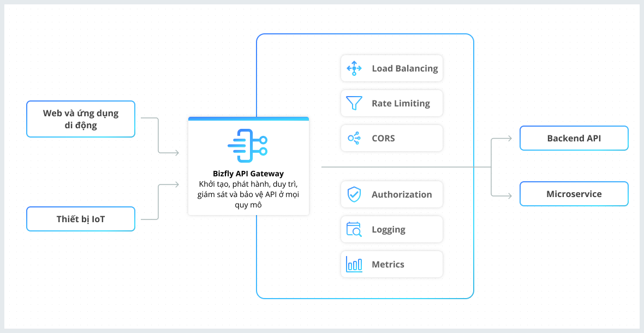
Task: Select the Authorization label text
Action: [x=402, y=194]
